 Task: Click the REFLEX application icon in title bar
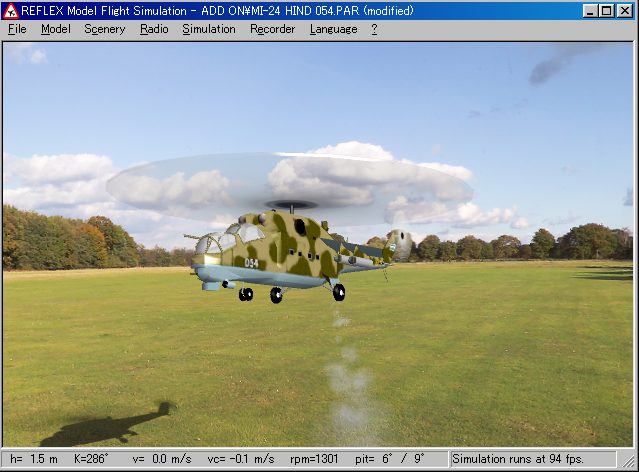11,11
